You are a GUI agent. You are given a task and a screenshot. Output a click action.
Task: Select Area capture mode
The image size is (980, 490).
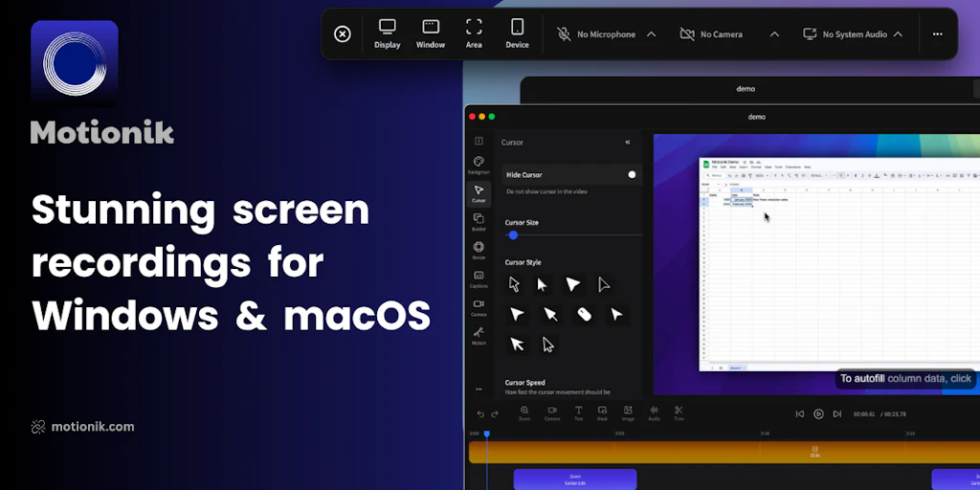(x=474, y=33)
